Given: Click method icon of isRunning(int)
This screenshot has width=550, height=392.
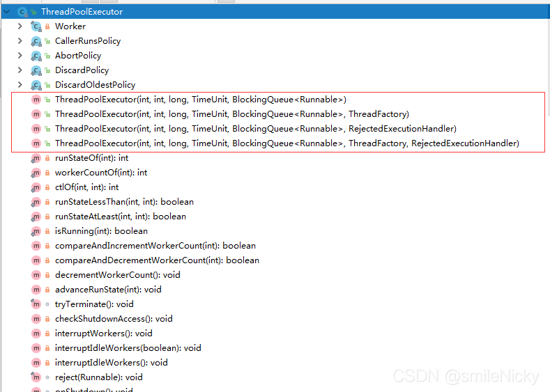Looking at the screenshot, I should (x=36, y=231).
